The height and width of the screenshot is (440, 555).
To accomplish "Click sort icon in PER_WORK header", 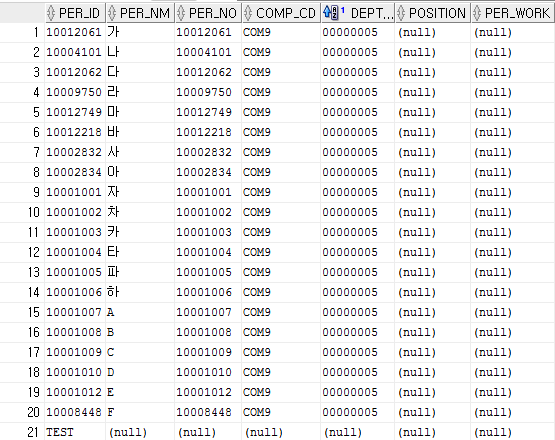I will pyautogui.click(x=477, y=13).
